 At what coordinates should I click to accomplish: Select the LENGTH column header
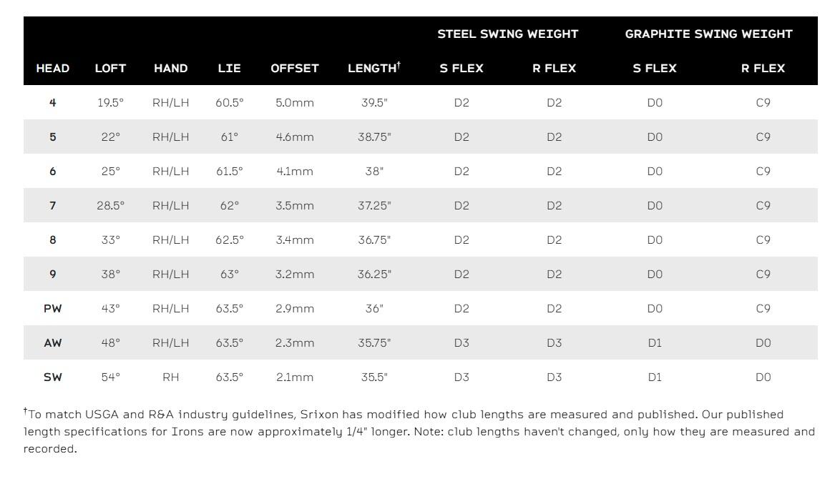(374, 68)
